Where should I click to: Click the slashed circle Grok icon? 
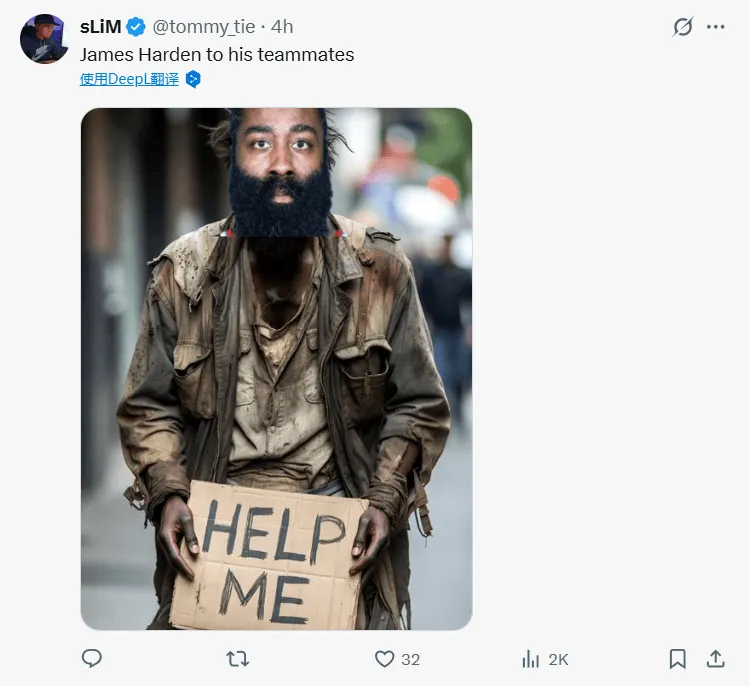click(x=683, y=27)
